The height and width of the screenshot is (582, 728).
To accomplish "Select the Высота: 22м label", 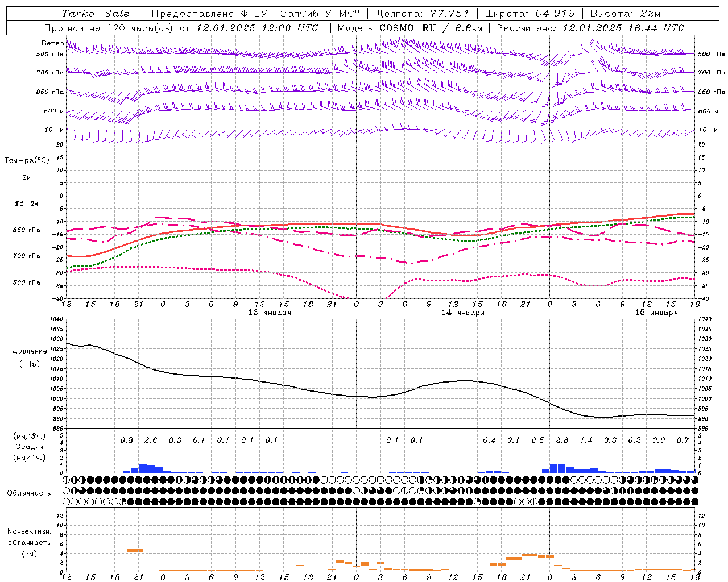I will (626, 14).
